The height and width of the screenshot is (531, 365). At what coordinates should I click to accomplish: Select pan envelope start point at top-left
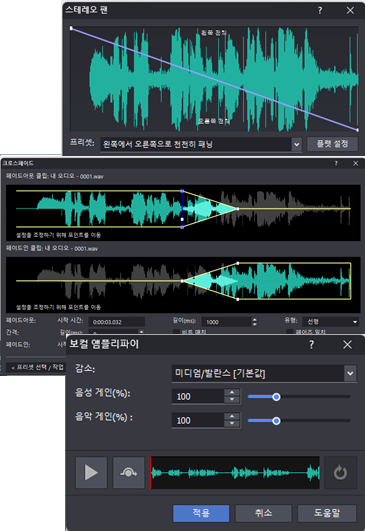point(71,28)
